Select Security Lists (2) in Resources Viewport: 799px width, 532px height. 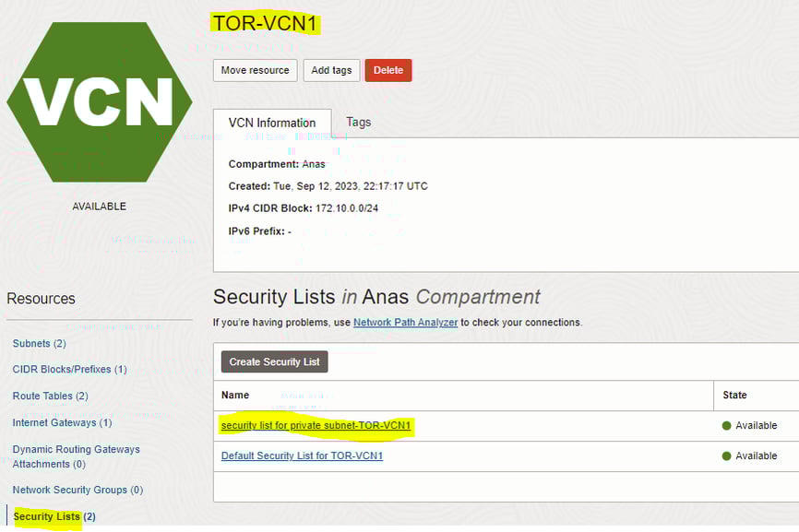pos(54,516)
